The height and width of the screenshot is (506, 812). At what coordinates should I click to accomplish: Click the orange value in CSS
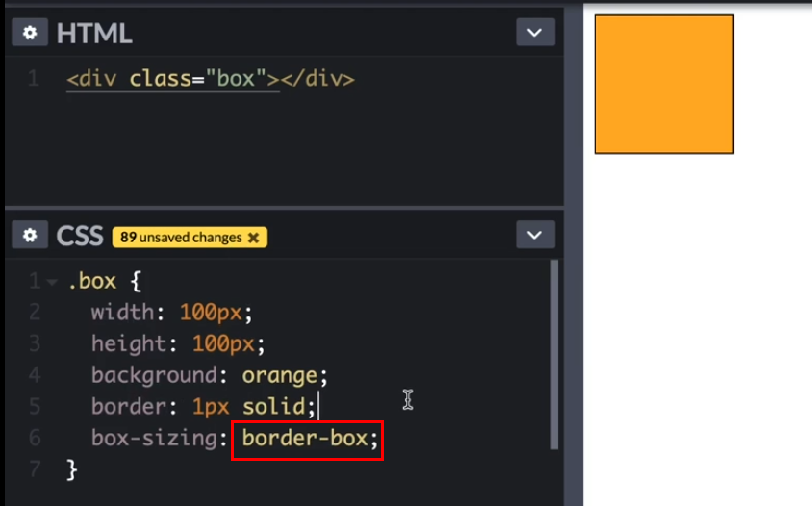(x=280, y=375)
